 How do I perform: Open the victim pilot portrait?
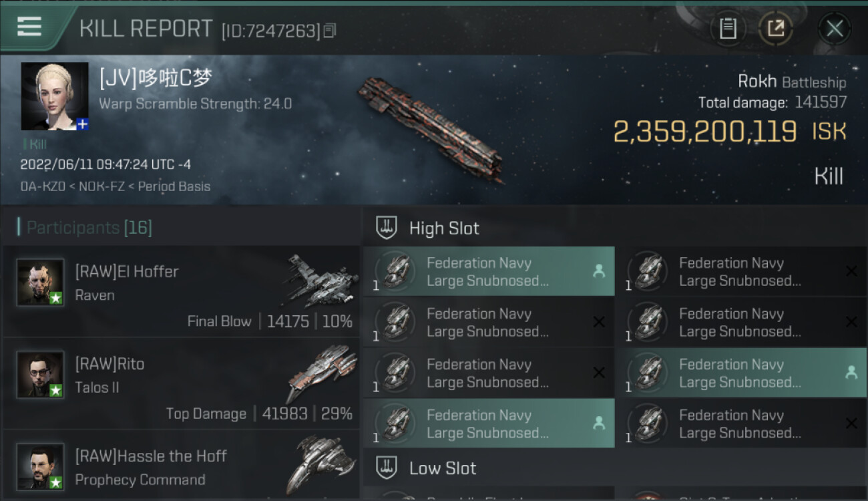coord(54,96)
